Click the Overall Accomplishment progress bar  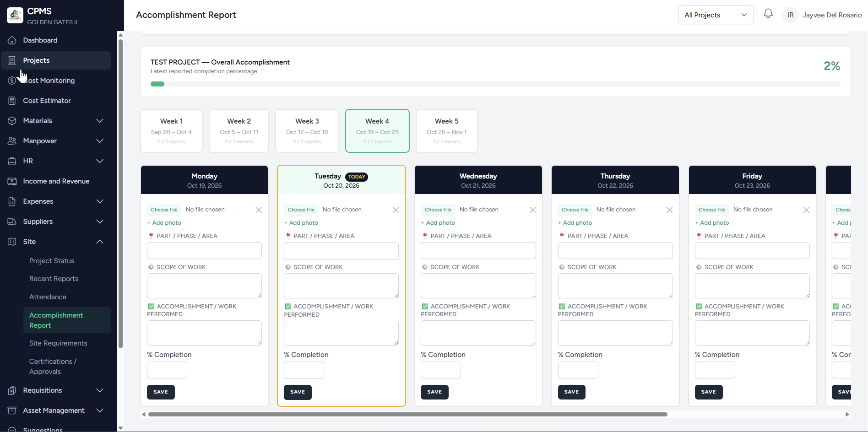(x=495, y=84)
